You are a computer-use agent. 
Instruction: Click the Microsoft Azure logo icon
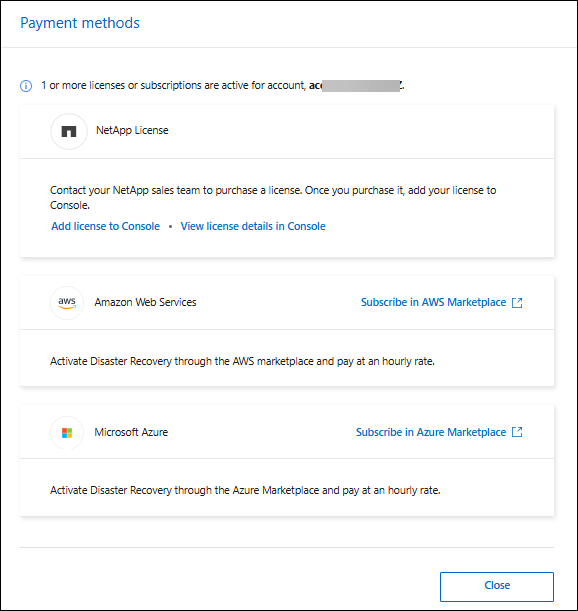[x=67, y=433]
